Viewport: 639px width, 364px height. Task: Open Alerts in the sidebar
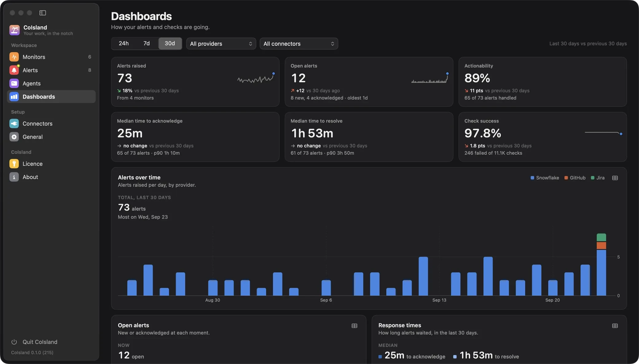click(x=51, y=70)
